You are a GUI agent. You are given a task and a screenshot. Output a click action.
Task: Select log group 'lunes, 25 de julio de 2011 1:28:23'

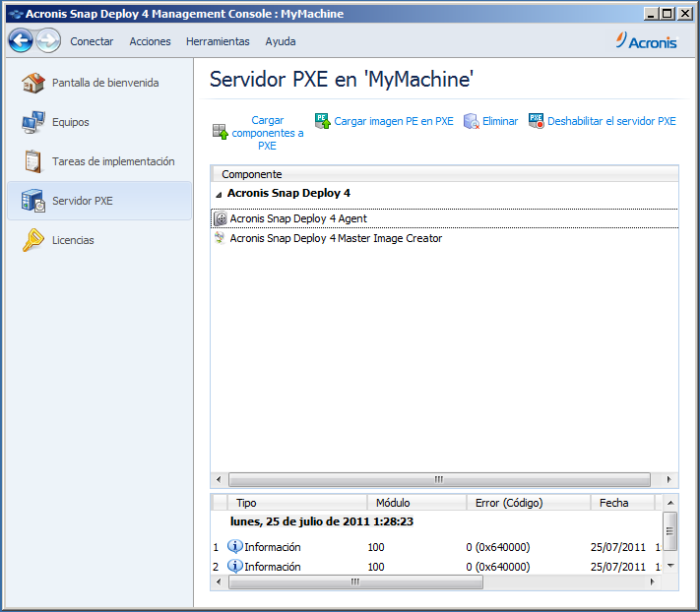coord(321,521)
